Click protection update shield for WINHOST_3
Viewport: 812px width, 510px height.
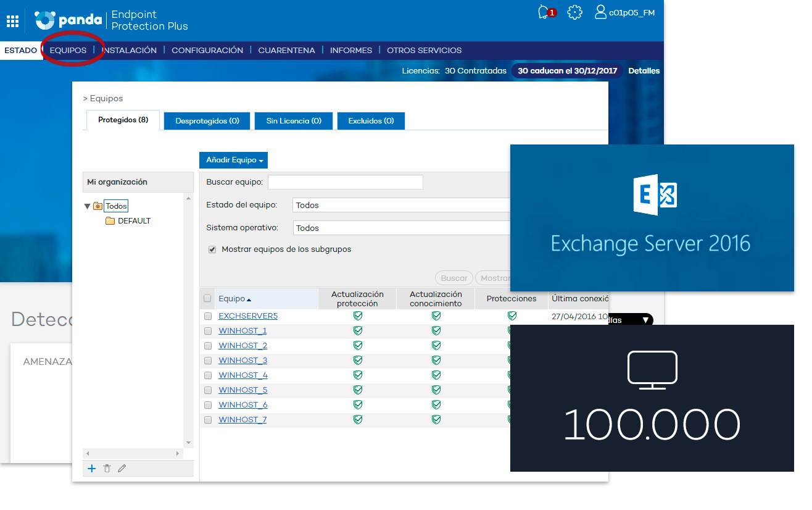pyautogui.click(x=357, y=360)
